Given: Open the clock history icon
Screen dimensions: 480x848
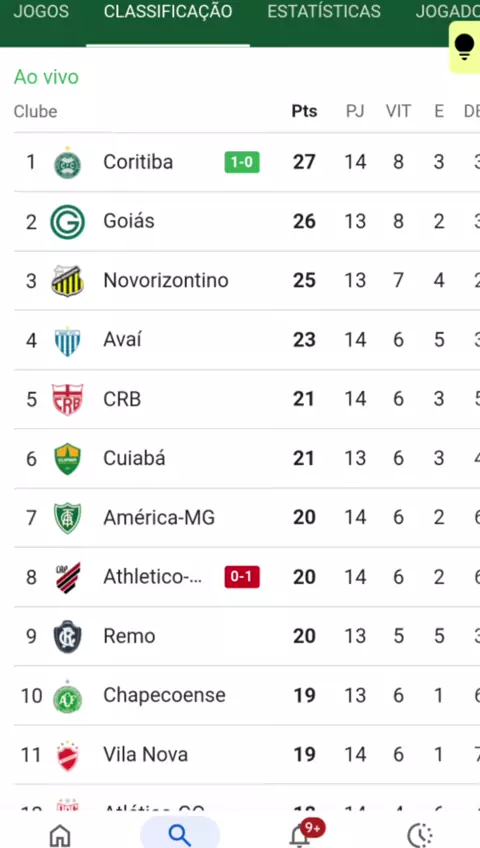Looking at the screenshot, I should [420, 836].
